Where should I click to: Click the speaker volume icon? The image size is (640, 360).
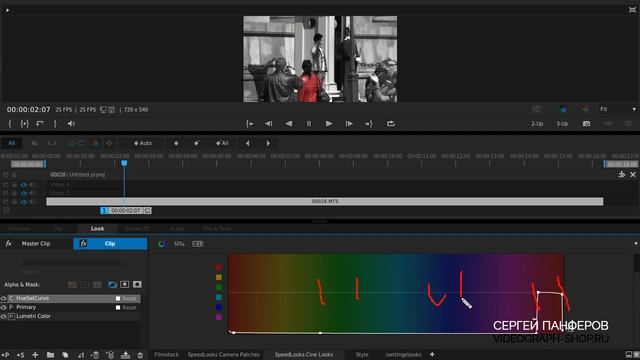(71, 124)
